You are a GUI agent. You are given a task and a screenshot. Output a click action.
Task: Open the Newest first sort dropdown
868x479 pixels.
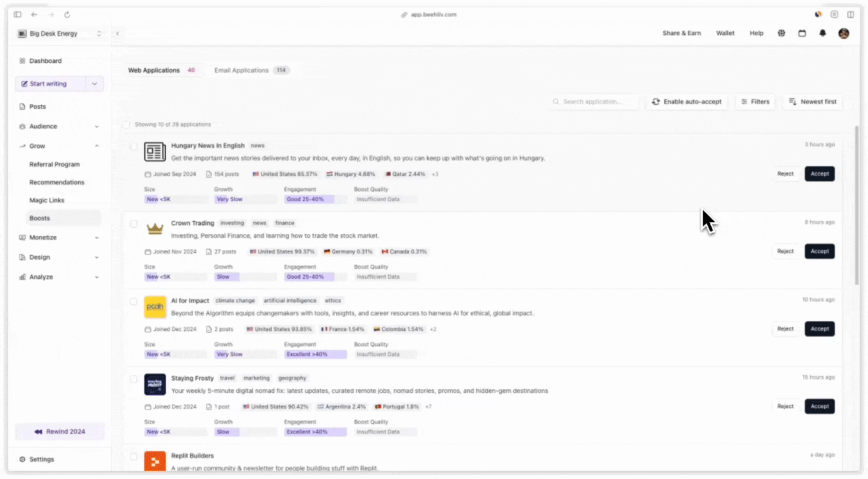tap(812, 102)
